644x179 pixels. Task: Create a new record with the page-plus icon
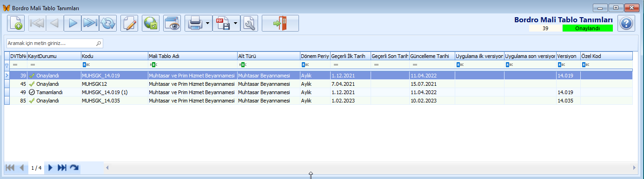(16, 23)
